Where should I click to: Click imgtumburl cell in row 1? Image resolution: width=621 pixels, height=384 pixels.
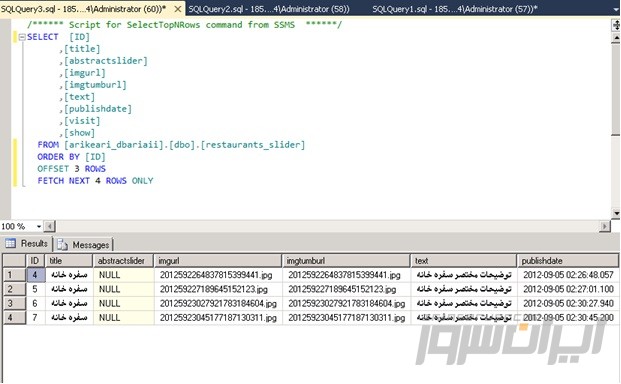[346, 275]
